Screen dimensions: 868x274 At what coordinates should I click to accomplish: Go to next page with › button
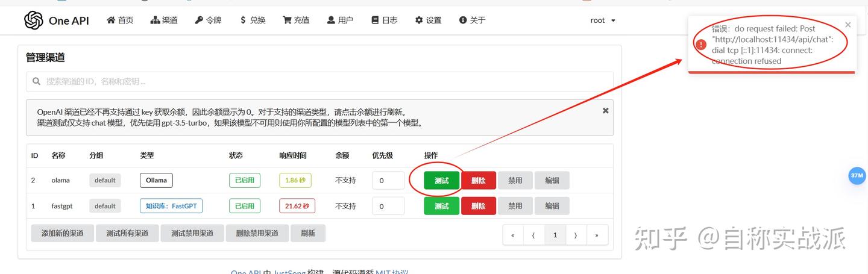pos(576,235)
